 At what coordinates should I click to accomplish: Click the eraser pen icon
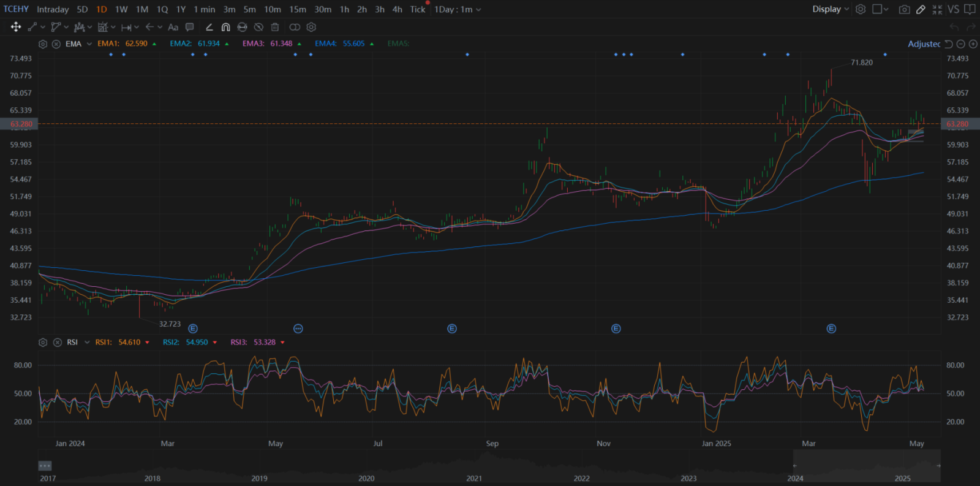[921, 9]
